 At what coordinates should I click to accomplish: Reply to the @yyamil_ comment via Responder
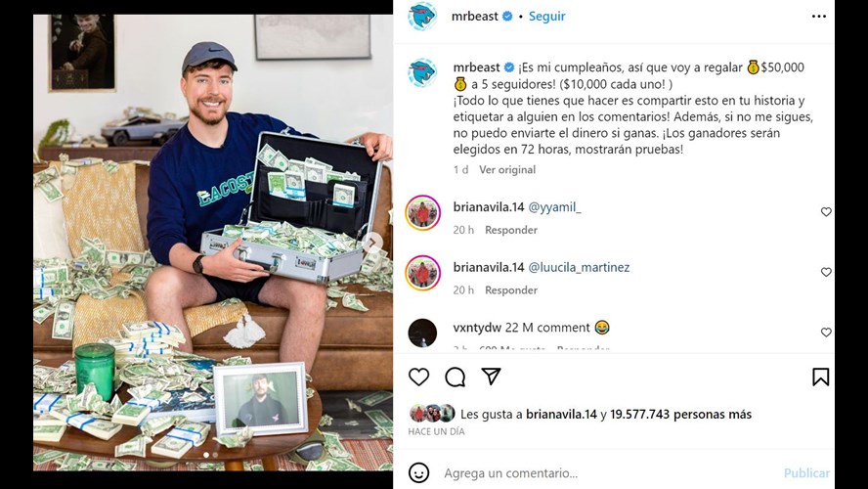(x=511, y=230)
